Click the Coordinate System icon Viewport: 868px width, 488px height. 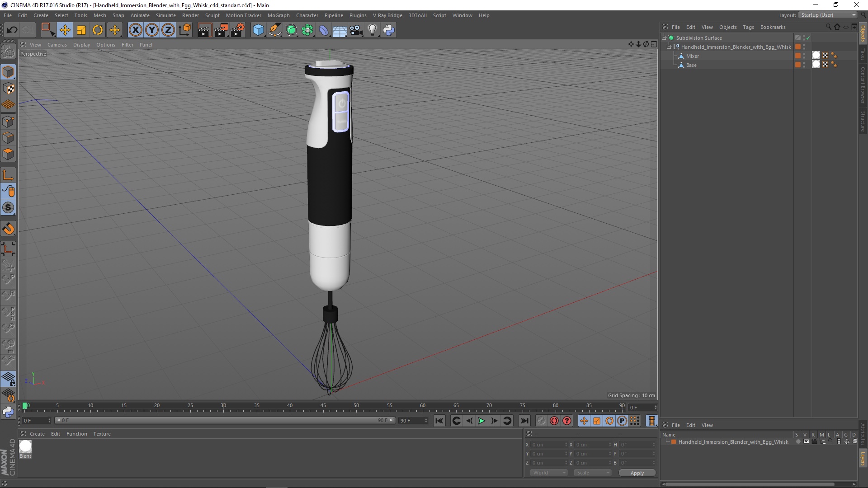(x=184, y=30)
